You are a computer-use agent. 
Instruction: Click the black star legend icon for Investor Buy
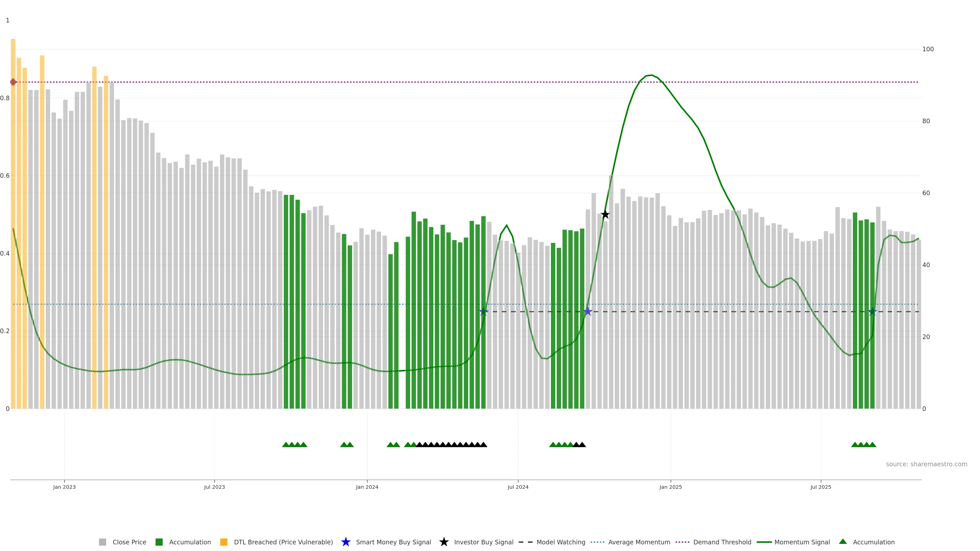point(444,542)
